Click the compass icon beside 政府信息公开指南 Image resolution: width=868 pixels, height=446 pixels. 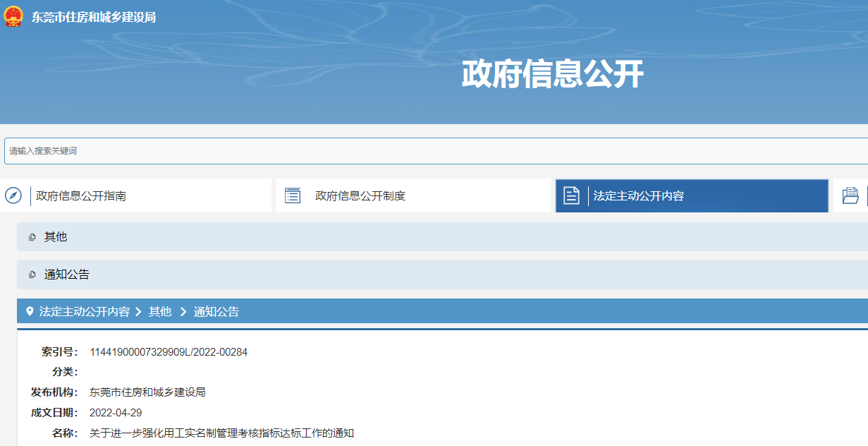[13, 195]
